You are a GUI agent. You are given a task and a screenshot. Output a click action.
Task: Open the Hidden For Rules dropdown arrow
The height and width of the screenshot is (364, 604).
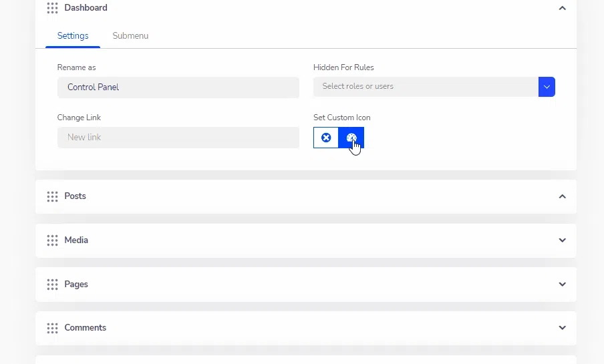[x=547, y=87]
